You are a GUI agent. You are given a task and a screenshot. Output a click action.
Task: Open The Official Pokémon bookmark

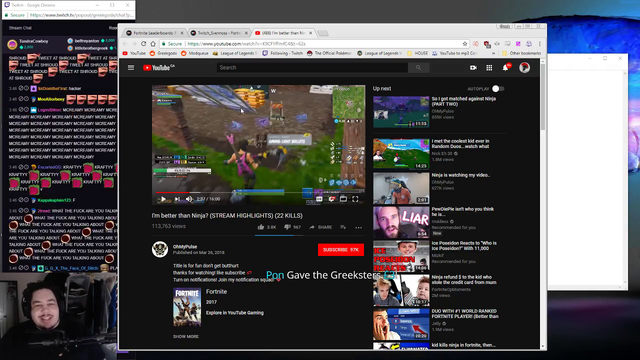[329, 53]
